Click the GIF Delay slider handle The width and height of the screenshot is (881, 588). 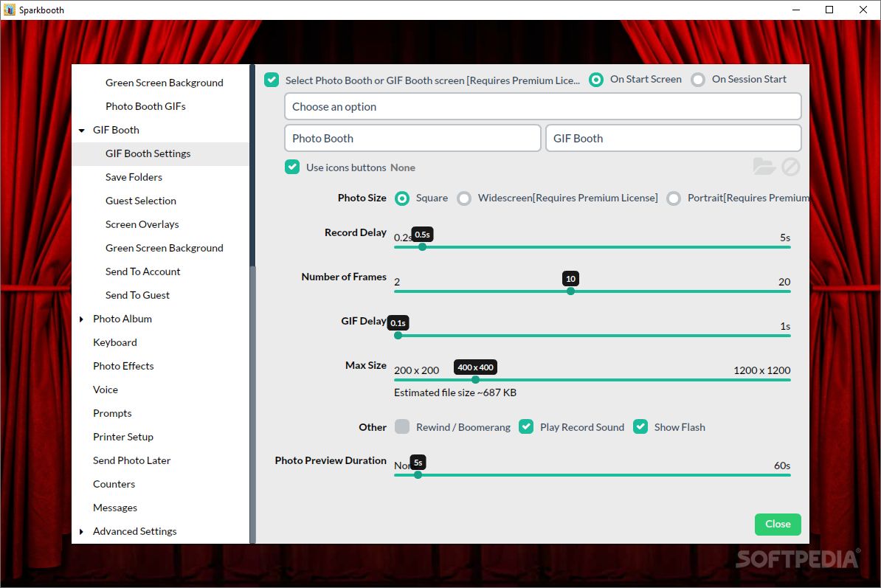[398, 335]
